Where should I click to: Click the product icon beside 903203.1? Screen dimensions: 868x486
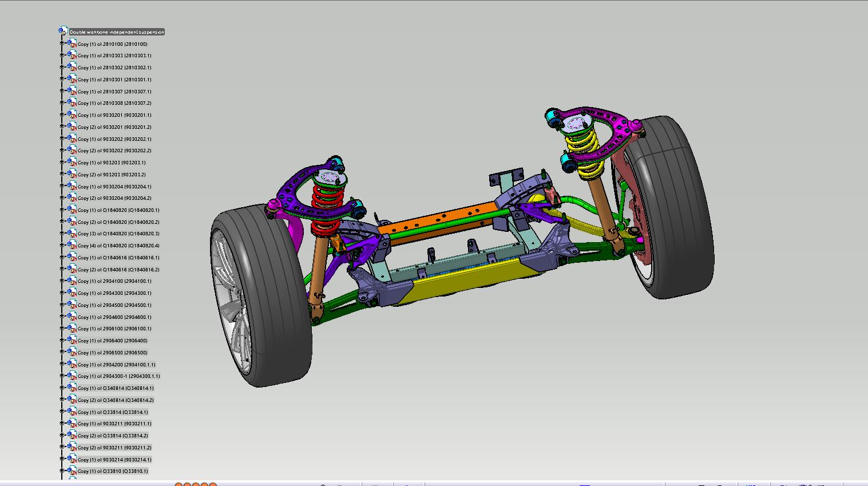point(72,163)
